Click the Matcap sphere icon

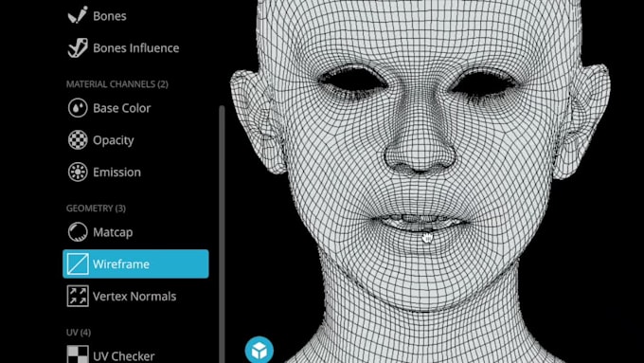[78, 232]
